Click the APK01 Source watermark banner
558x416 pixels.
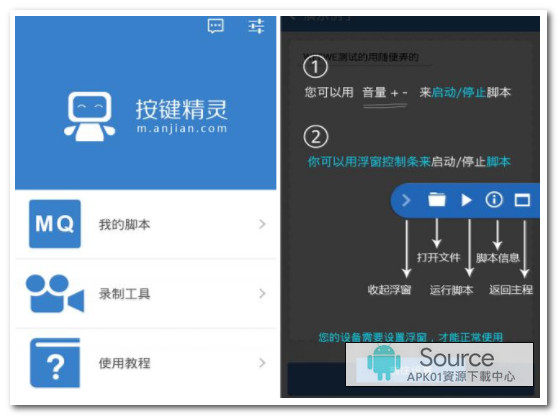point(439,364)
